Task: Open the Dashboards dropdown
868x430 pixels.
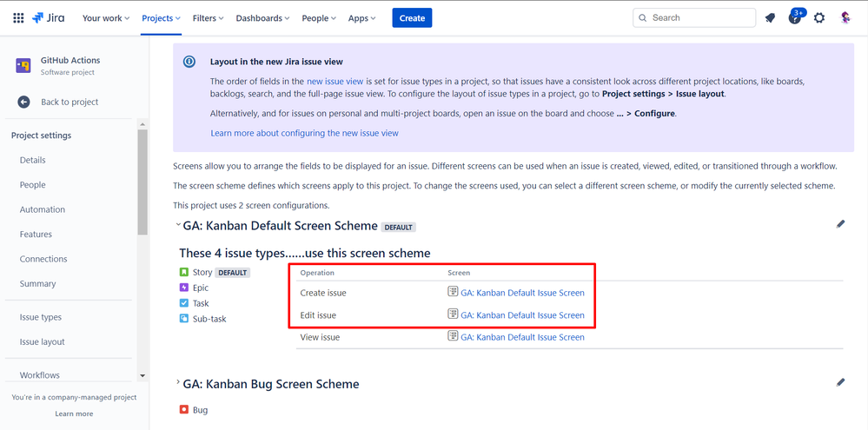Action: (262, 18)
